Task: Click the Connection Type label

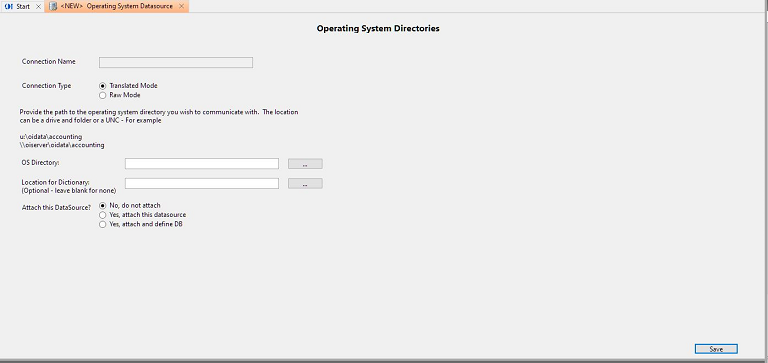Action: coord(47,86)
